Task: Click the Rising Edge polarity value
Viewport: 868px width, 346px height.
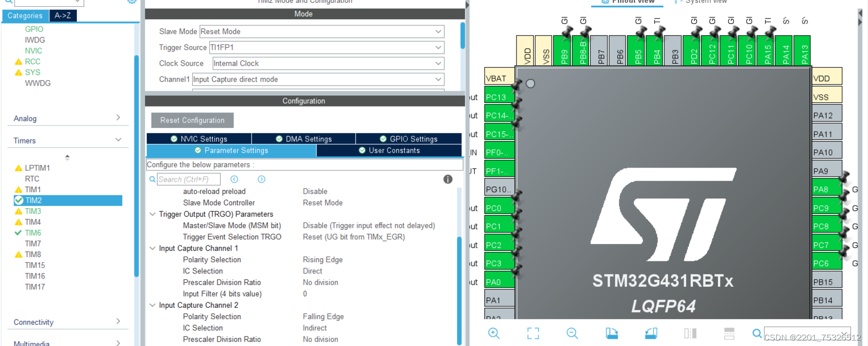Action: tap(323, 259)
